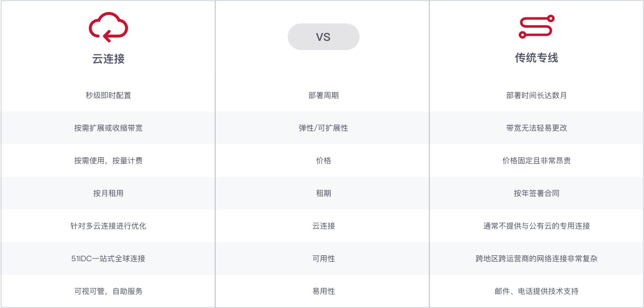
Task: Click the 51IDC一站式全球连接 text
Action: coord(108,258)
